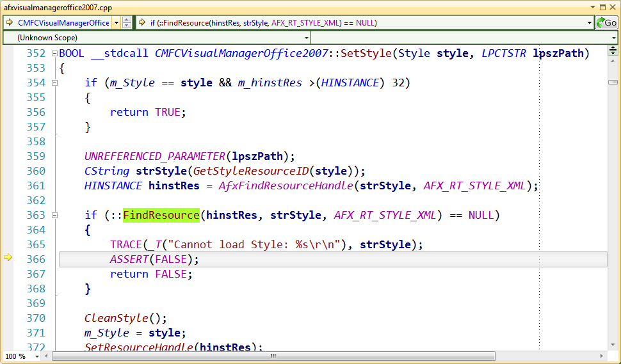Click UNREFERENCED_PARAMETER on line 359
Screen dimensions: 621x364
[155, 157]
